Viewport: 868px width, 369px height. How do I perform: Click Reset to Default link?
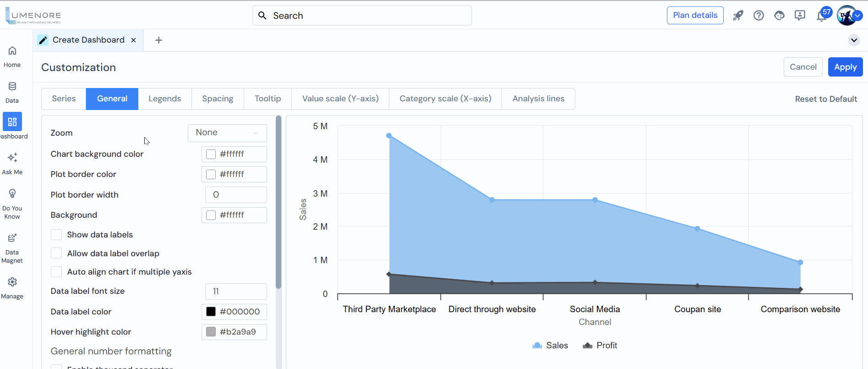[x=826, y=99]
